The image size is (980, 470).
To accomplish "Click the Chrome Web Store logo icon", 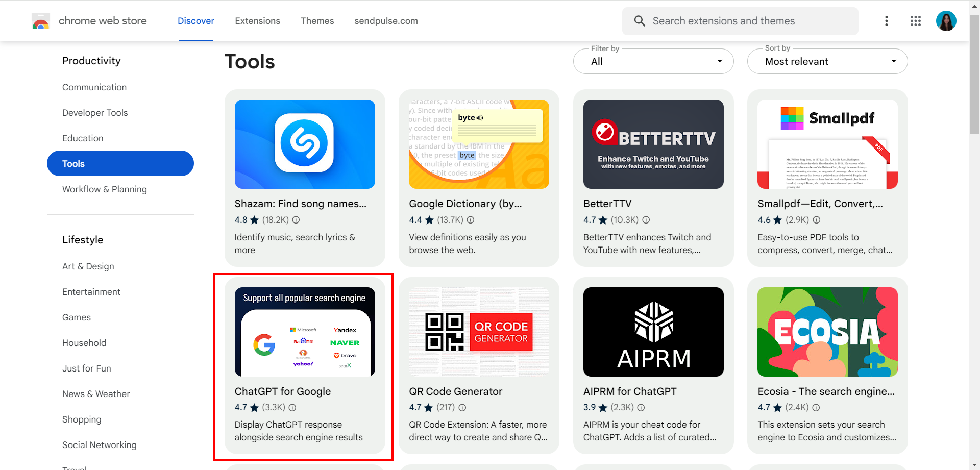I will click(x=41, y=21).
